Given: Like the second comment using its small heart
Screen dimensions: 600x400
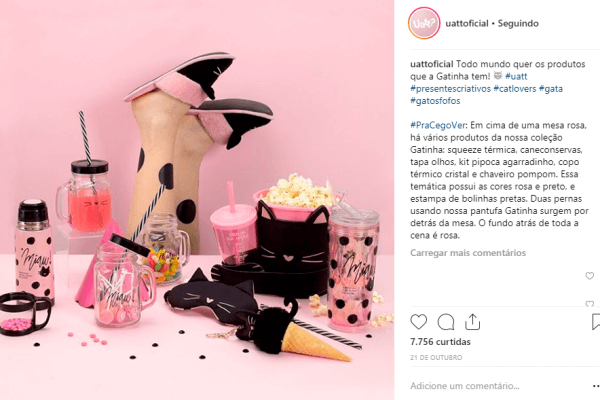Looking at the screenshot, I should (x=590, y=304).
